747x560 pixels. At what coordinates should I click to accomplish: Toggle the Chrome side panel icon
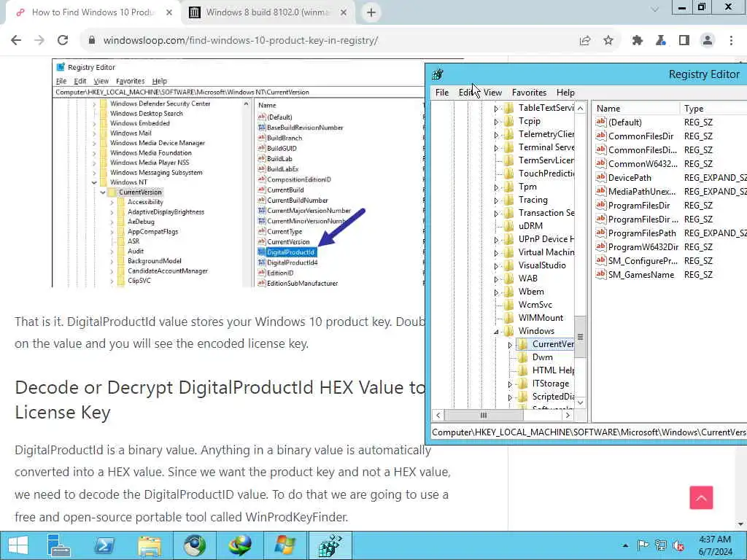684,41
